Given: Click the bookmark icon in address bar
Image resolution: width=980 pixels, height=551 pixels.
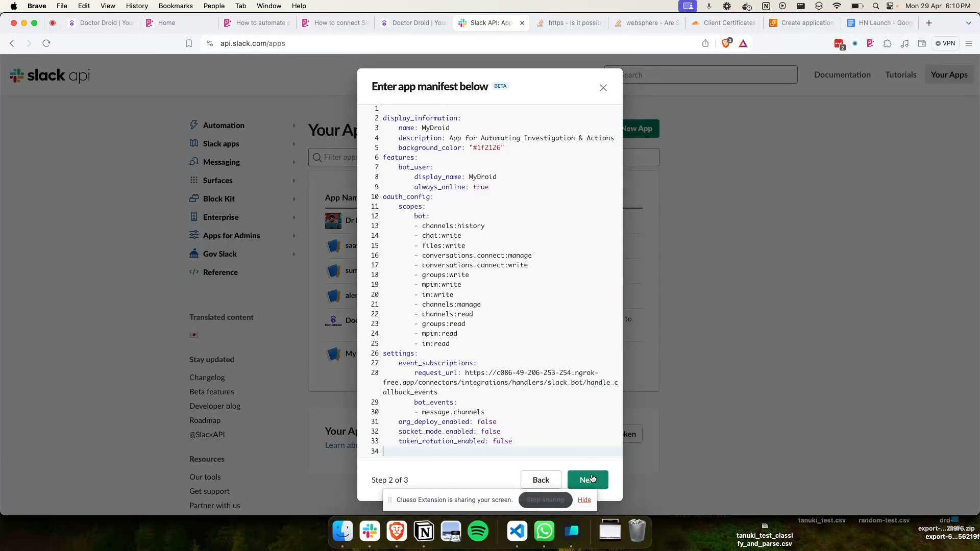Looking at the screenshot, I should point(189,43).
